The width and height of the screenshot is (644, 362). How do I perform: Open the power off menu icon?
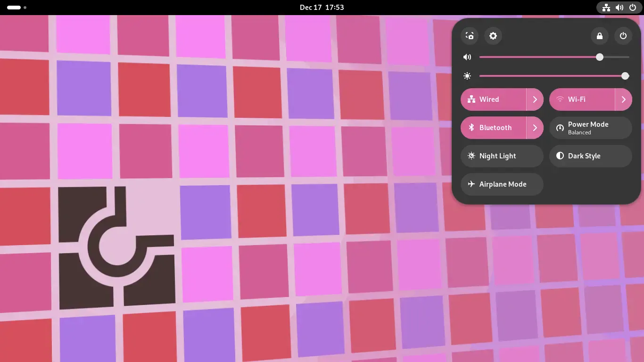click(x=623, y=36)
